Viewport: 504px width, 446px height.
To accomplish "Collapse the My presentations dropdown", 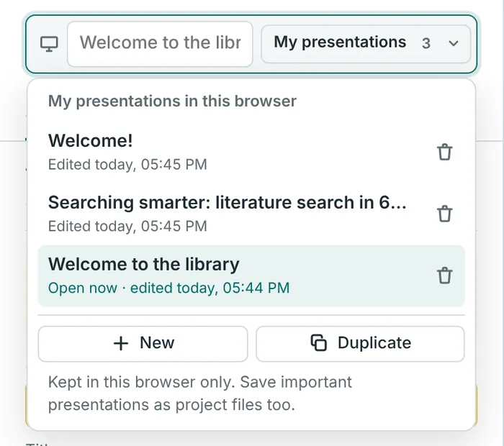I will pyautogui.click(x=366, y=44).
